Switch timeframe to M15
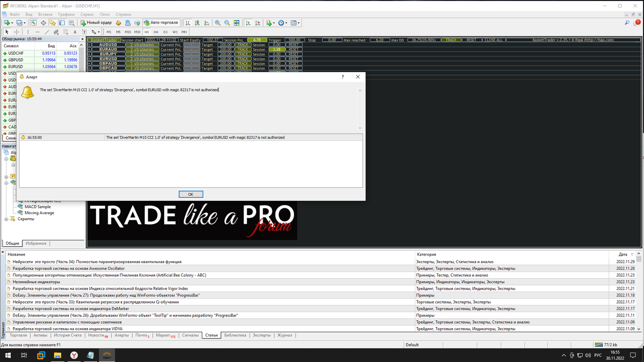Viewport: 644px width, 362px height. pos(128,32)
